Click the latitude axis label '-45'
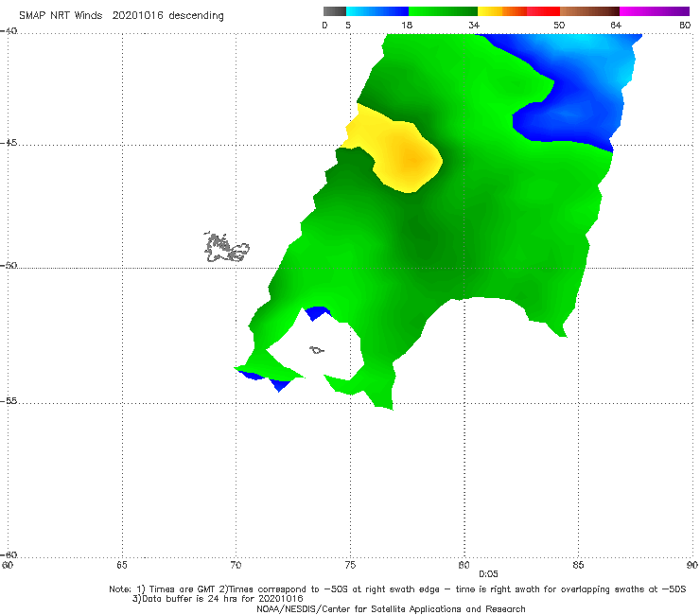The height and width of the screenshot is (615, 700). [9, 143]
